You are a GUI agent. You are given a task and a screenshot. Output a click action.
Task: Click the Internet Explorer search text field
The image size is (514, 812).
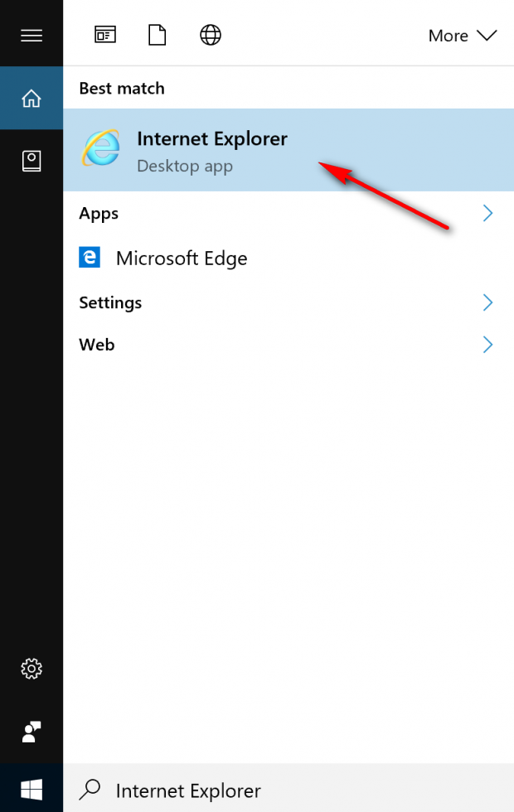(289, 790)
